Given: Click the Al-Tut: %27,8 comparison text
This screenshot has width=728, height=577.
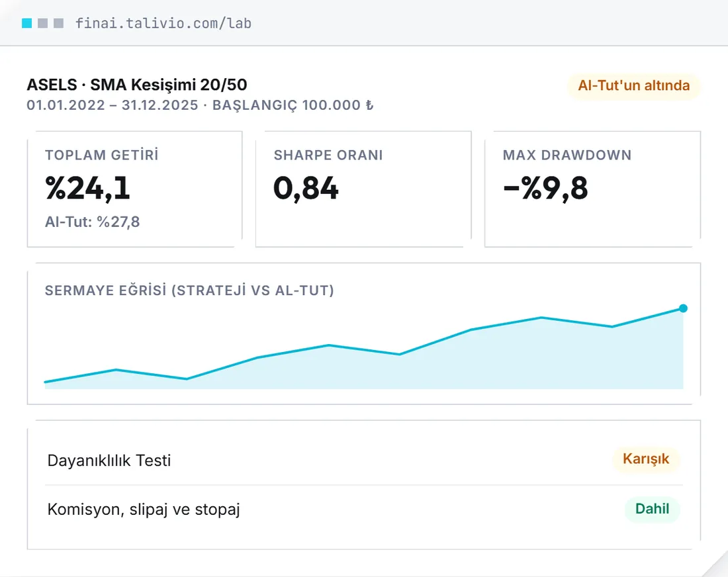Looking at the screenshot, I should [92, 222].
